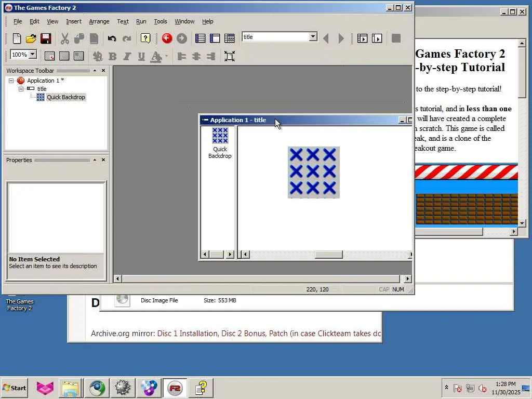This screenshot has height=399, width=532.
Task: Click the main workspace horizontal scrollbar
Action: point(261,279)
